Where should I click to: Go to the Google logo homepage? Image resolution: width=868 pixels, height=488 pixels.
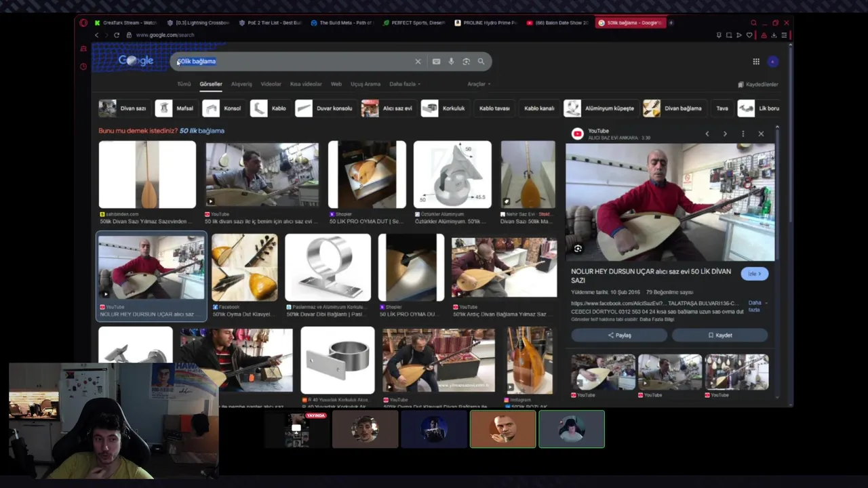coord(136,61)
